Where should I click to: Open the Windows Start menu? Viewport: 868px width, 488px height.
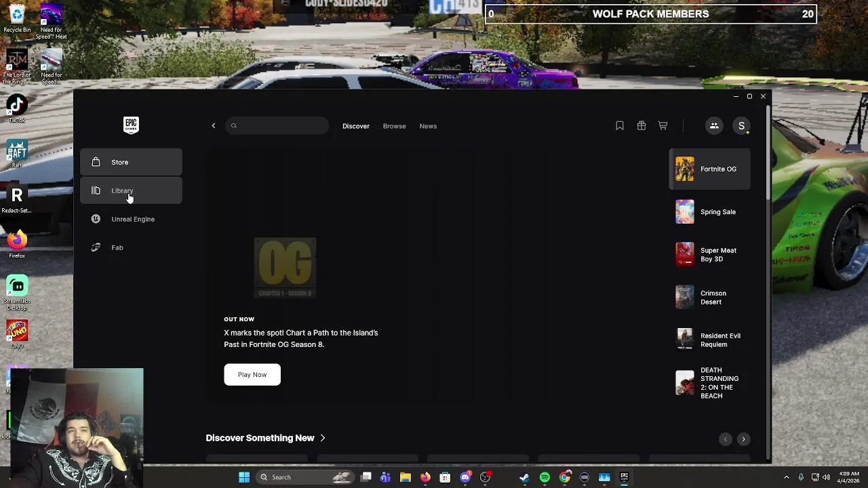(x=244, y=477)
